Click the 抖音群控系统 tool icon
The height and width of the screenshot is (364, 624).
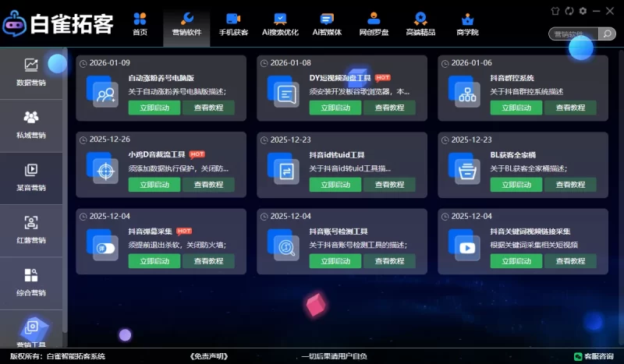(464, 91)
